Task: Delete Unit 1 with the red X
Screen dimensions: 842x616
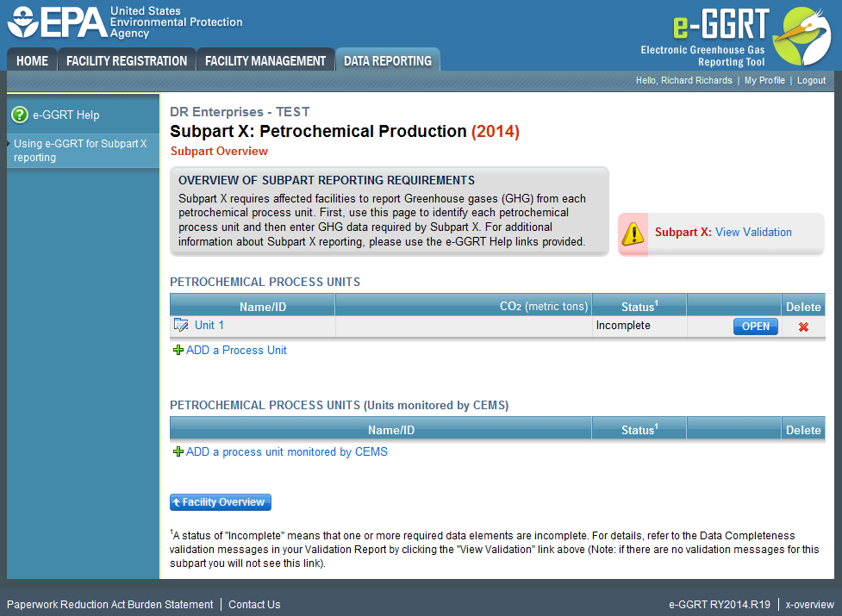Action: (803, 327)
